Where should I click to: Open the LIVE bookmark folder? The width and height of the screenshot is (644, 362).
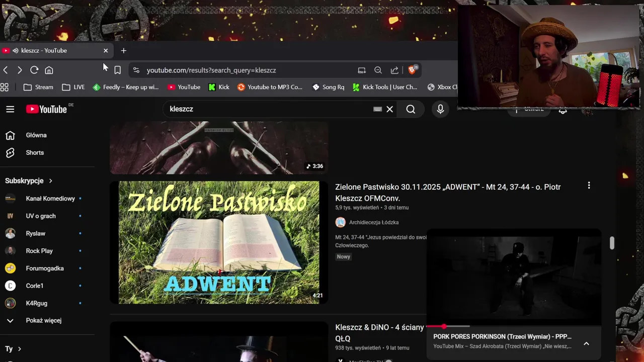tap(73, 87)
